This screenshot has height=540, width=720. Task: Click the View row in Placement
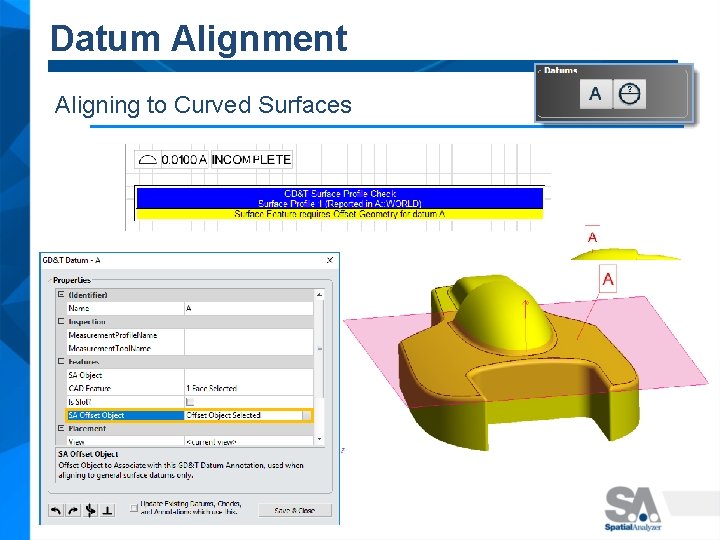(190, 441)
